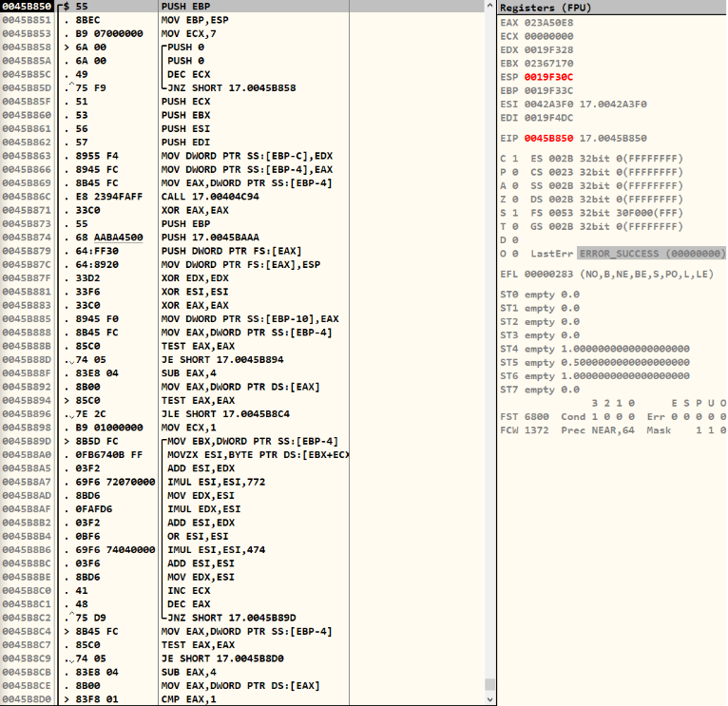Click INC ECX instruction

click(x=189, y=590)
